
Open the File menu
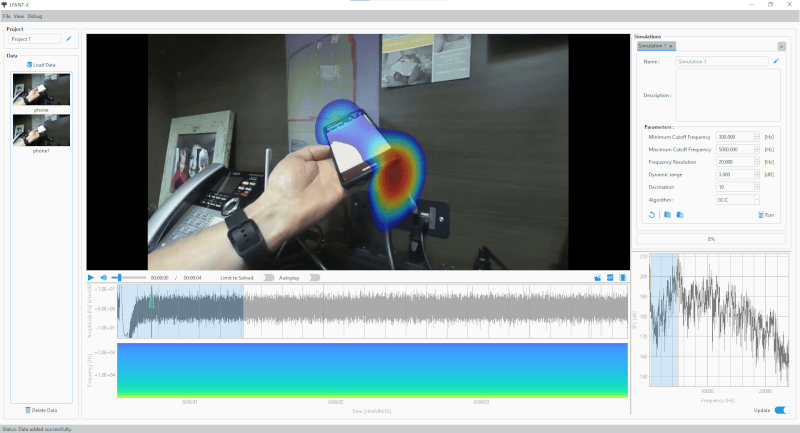[7, 16]
